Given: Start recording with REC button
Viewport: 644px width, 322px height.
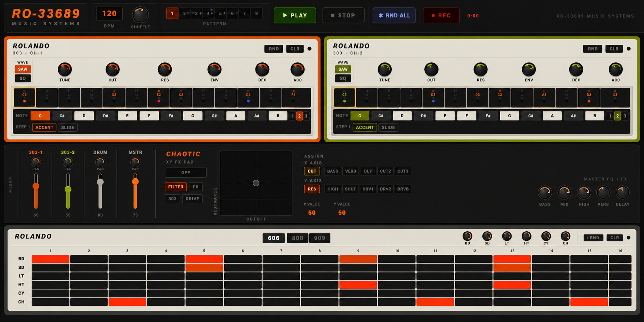Looking at the screenshot, I should click(x=441, y=15).
